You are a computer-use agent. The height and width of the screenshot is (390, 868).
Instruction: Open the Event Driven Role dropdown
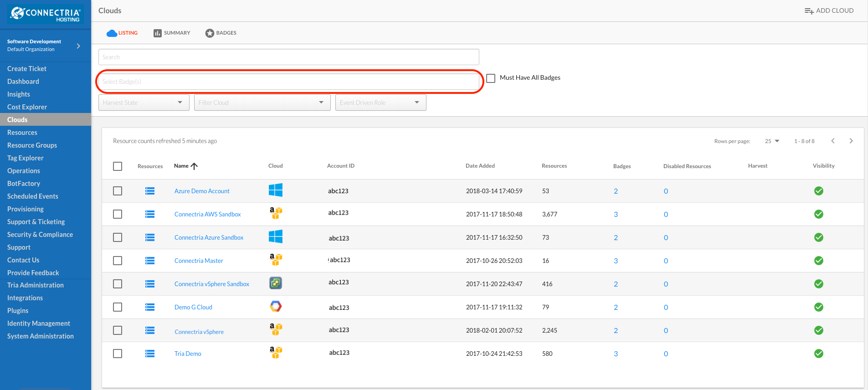381,103
